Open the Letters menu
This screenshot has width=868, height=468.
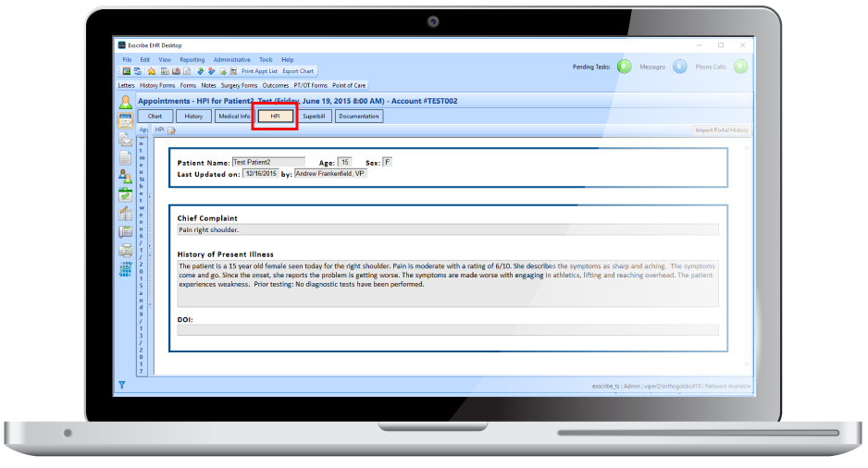click(x=126, y=86)
